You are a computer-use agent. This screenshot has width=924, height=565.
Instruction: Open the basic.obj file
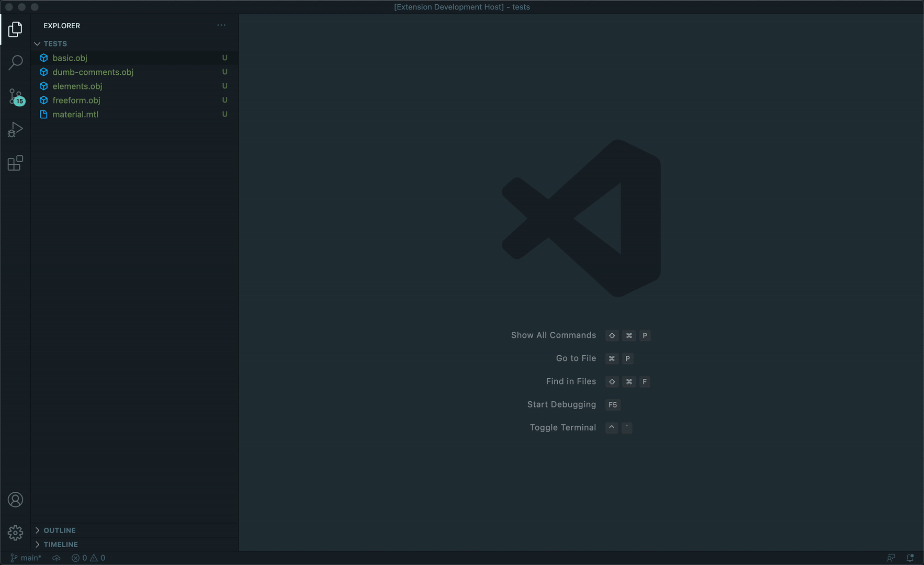pyautogui.click(x=70, y=58)
